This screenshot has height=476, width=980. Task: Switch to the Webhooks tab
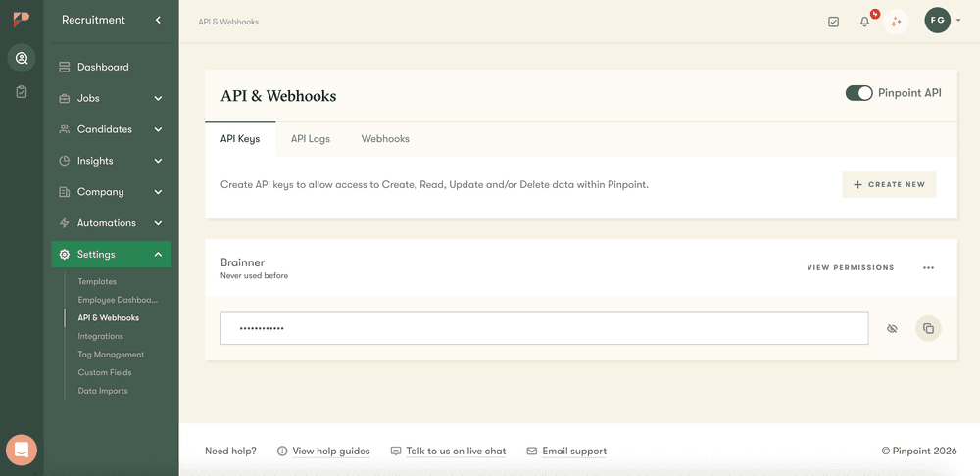tap(385, 139)
